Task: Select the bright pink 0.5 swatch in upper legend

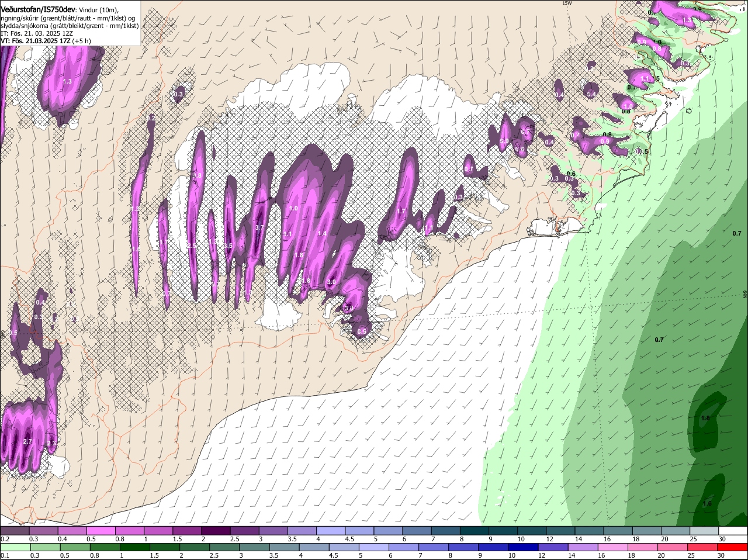Action: 101,531
